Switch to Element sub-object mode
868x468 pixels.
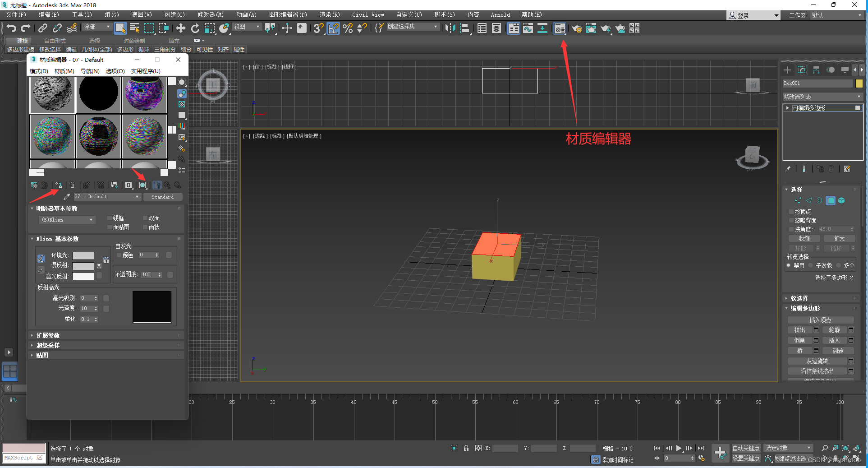(x=841, y=201)
